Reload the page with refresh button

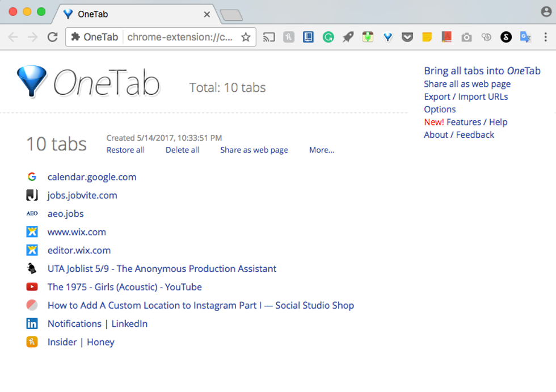(x=52, y=37)
